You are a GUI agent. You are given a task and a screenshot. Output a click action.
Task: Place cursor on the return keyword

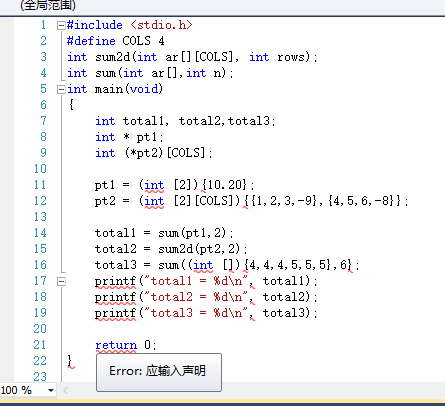coord(116,345)
